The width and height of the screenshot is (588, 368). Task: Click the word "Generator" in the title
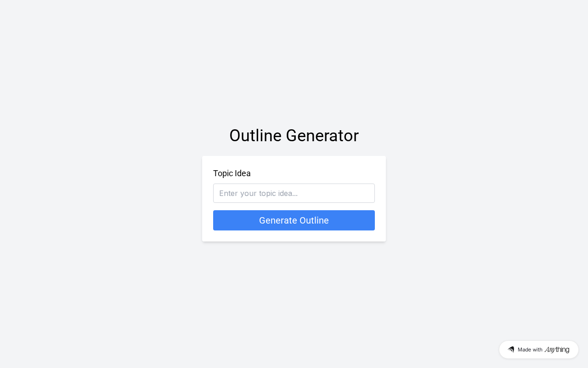click(322, 136)
